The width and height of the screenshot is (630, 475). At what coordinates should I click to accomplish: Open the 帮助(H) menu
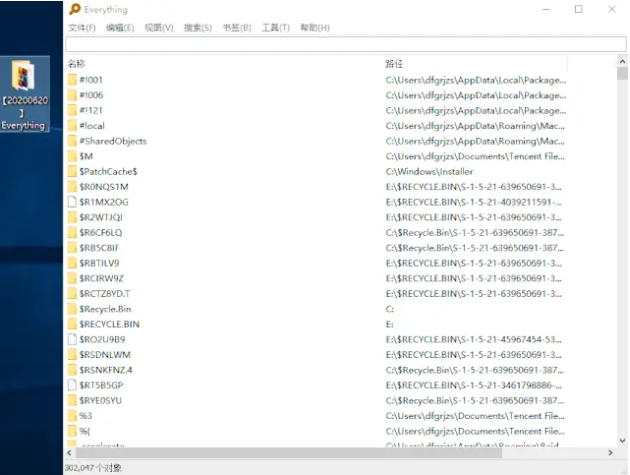[x=315, y=28]
